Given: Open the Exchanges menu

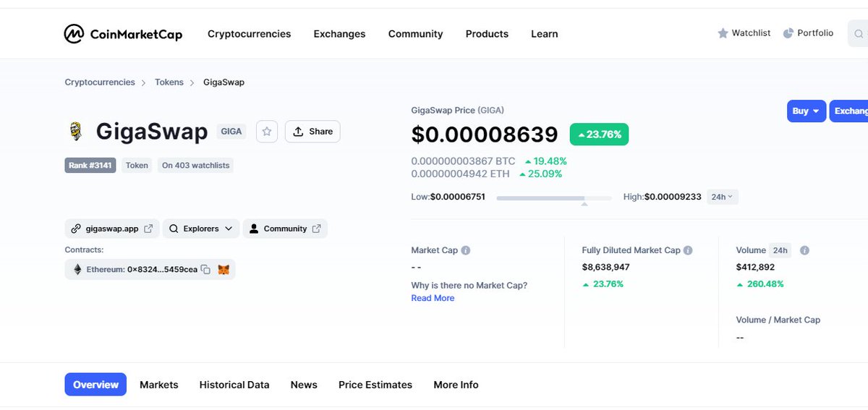Looking at the screenshot, I should [339, 34].
